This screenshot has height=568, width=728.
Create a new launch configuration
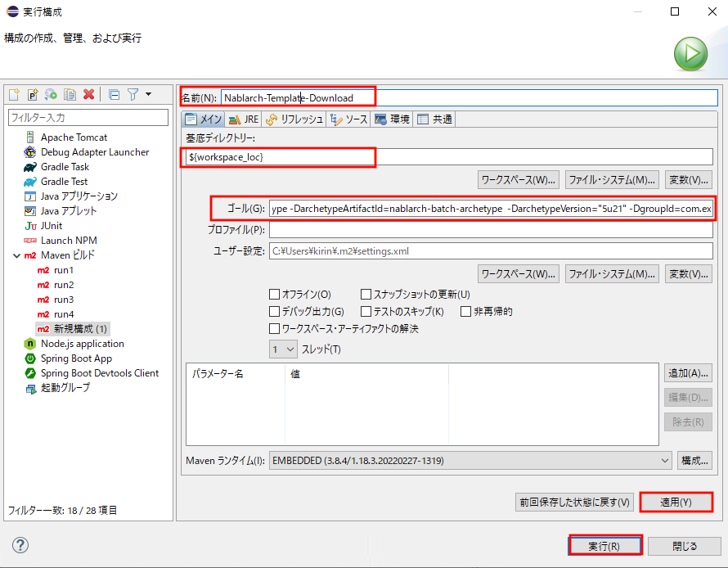coord(14,94)
